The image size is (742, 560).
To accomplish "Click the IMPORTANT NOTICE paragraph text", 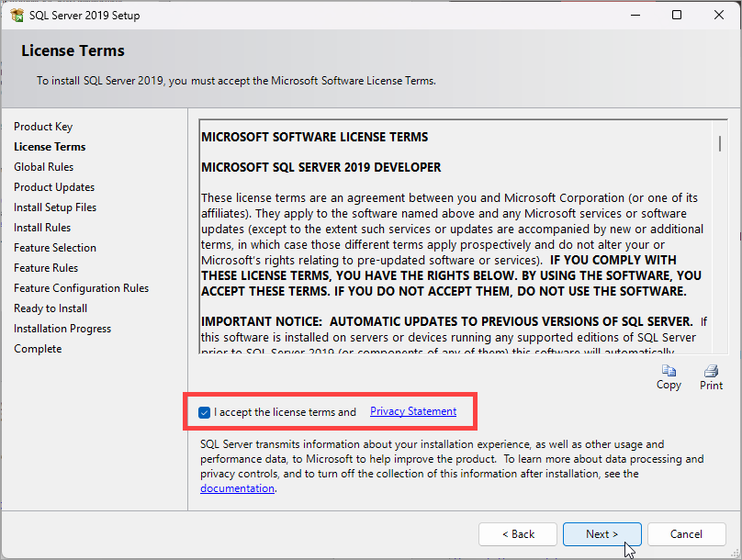I will (x=454, y=336).
